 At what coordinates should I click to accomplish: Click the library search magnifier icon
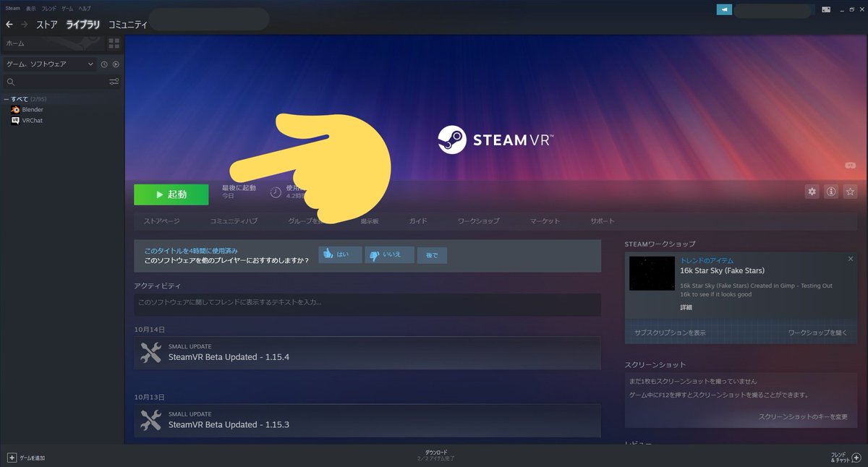click(10, 82)
